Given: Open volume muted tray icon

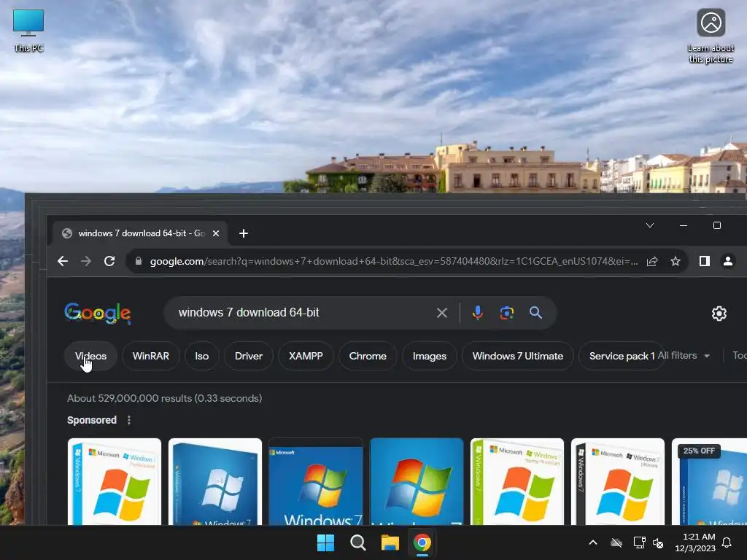Looking at the screenshot, I should click(659, 542).
